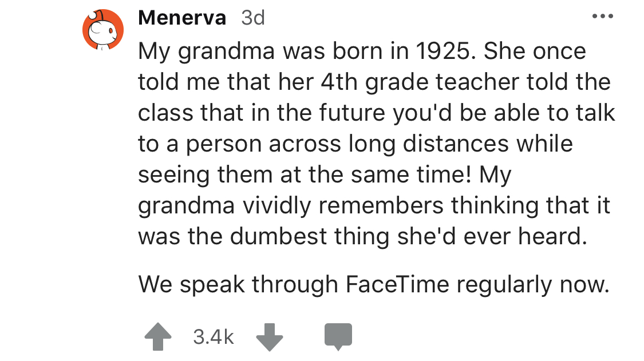Tap the speech bubble reply icon
Screen dimensions: 644x361
point(338,337)
